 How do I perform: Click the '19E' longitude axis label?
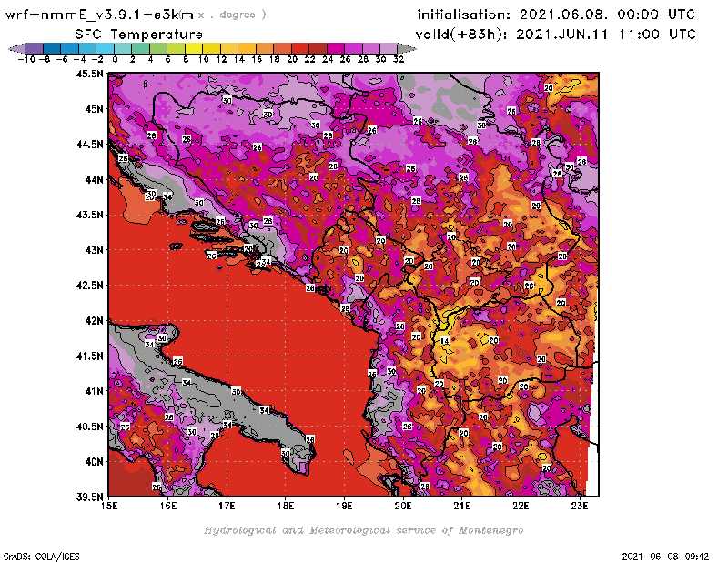click(x=344, y=506)
